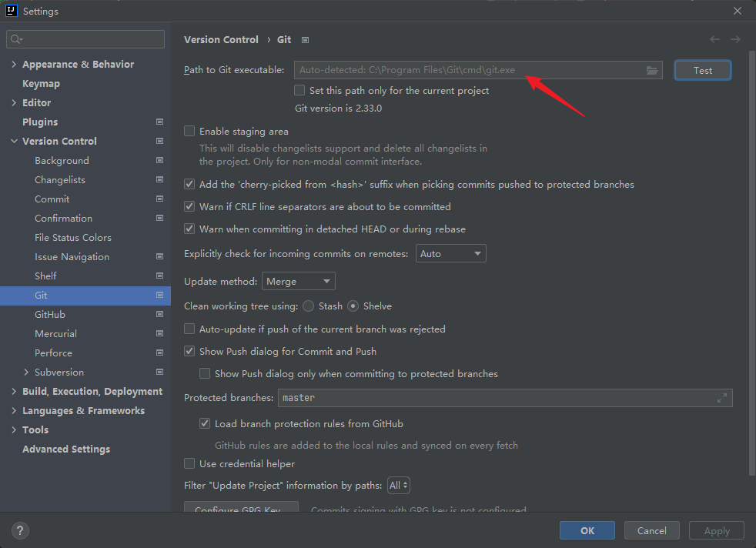This screenshot has width=756, height=548.
Task: Click the project icon beside Commit
Action: point(159,199)
